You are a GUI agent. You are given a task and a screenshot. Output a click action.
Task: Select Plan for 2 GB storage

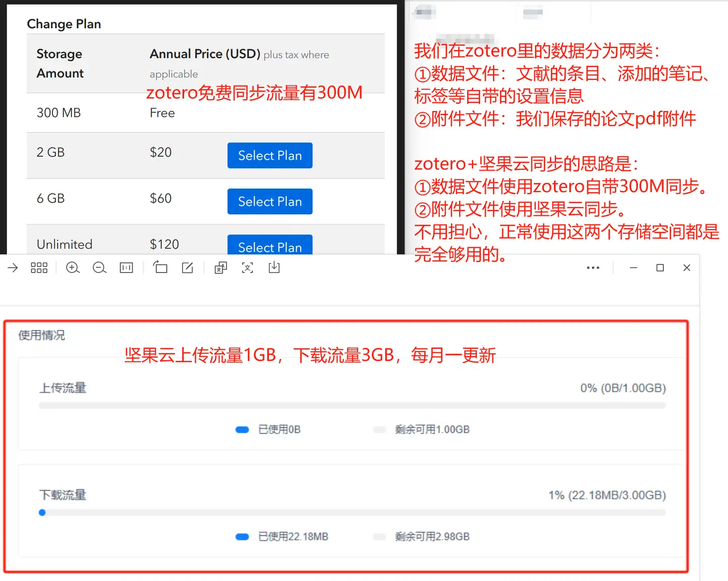[270, 155]
